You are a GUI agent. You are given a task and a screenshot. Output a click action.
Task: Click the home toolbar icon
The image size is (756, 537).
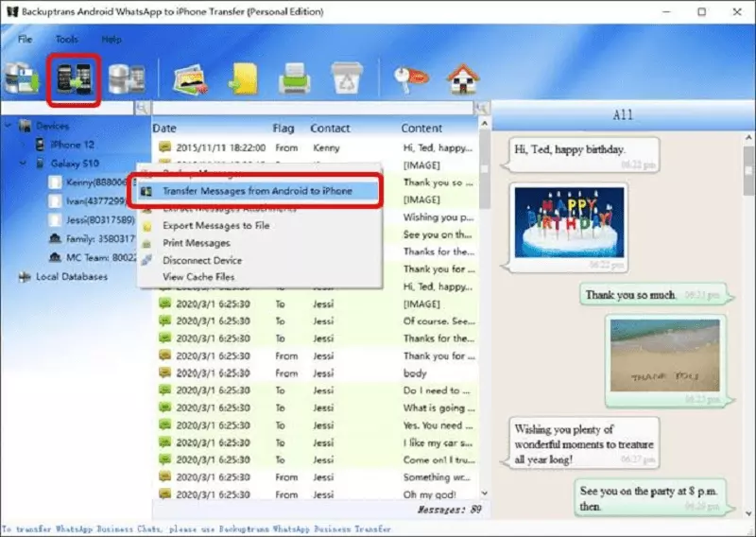point(463,78)
